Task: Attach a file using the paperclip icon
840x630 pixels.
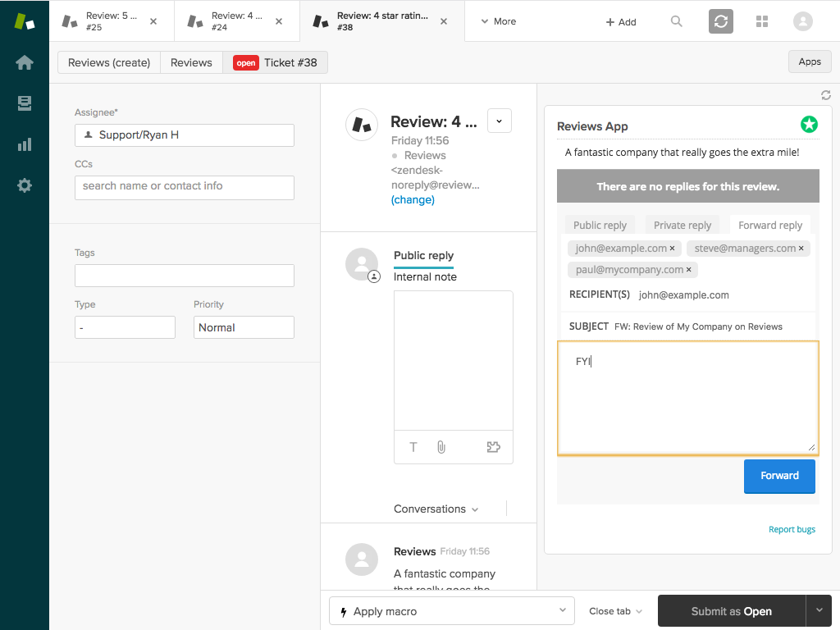Action: (x=441, y=447)
